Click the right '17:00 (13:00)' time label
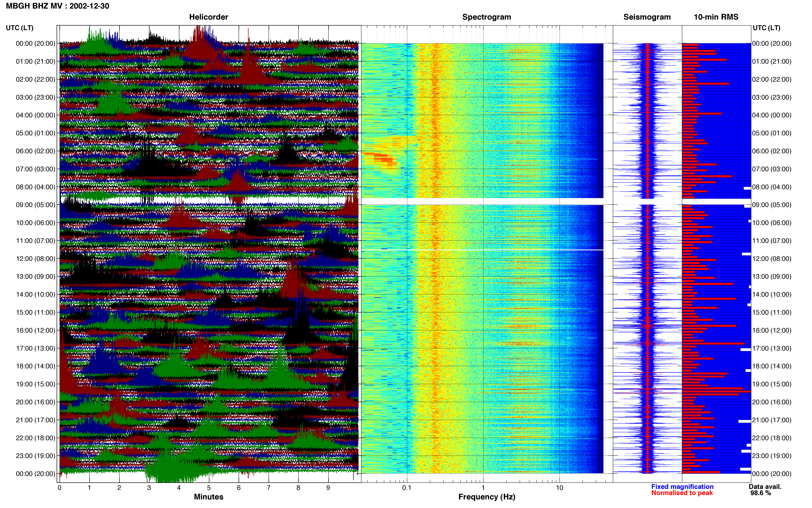This screenshot has height=508, width=812. (x=772, y=348)
